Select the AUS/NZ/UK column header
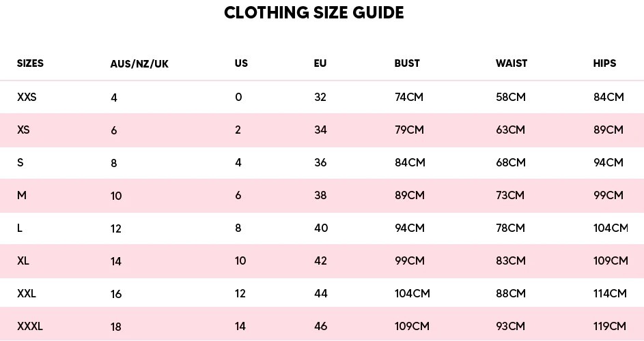 (x=139, y=63)
